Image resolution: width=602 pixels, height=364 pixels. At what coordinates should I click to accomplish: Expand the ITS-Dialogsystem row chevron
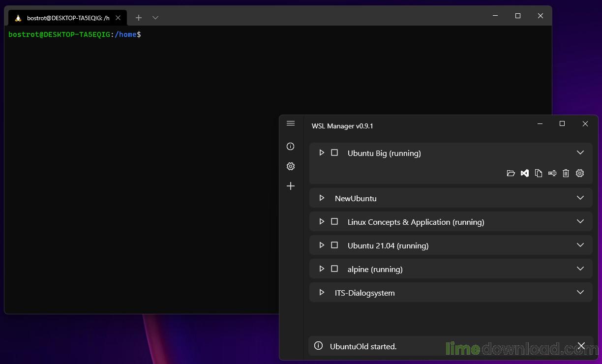(x=580, y=293)
